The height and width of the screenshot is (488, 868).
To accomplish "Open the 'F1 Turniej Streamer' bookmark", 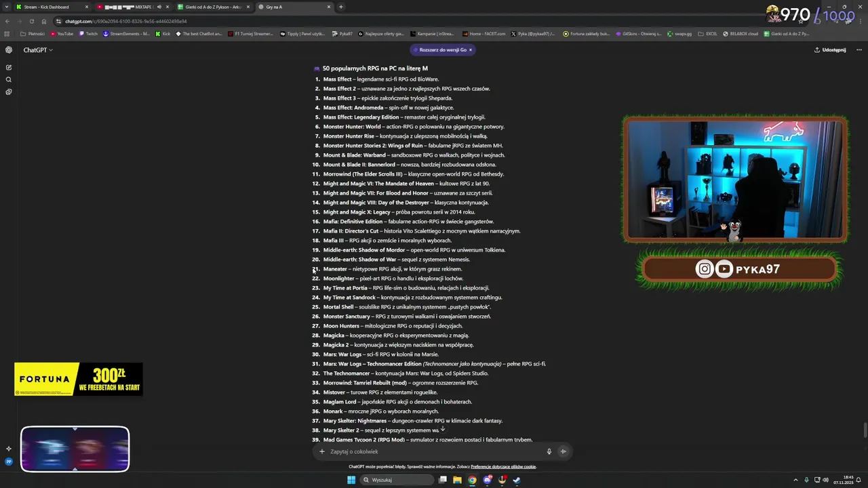I will (250, 33).
